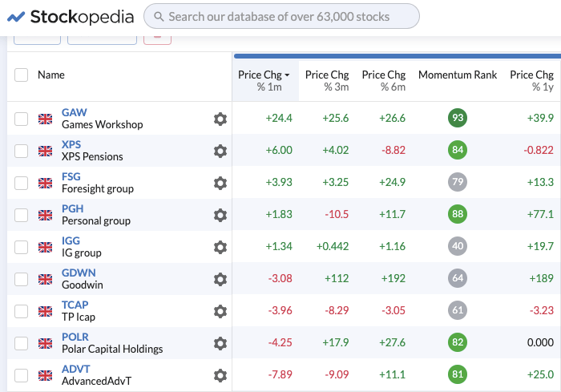Screen dimensions: 561x392
Task: Click the gear icon for IG group
Action: click(220, 247)
